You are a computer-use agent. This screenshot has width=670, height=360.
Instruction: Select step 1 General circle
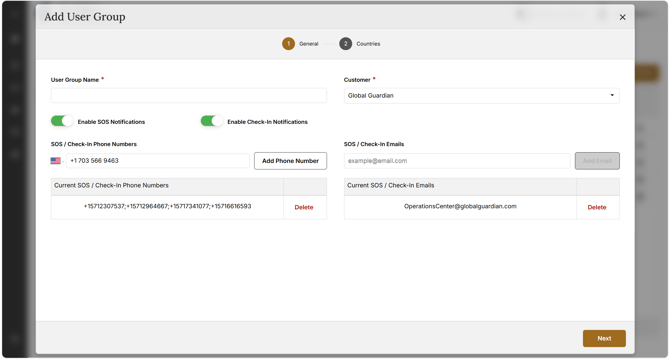(288, 44)
